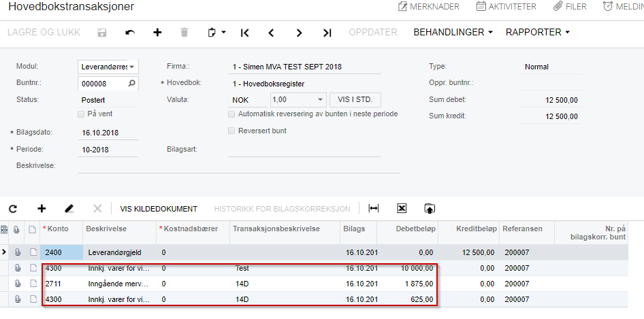Go to last record

pos(327,33)
